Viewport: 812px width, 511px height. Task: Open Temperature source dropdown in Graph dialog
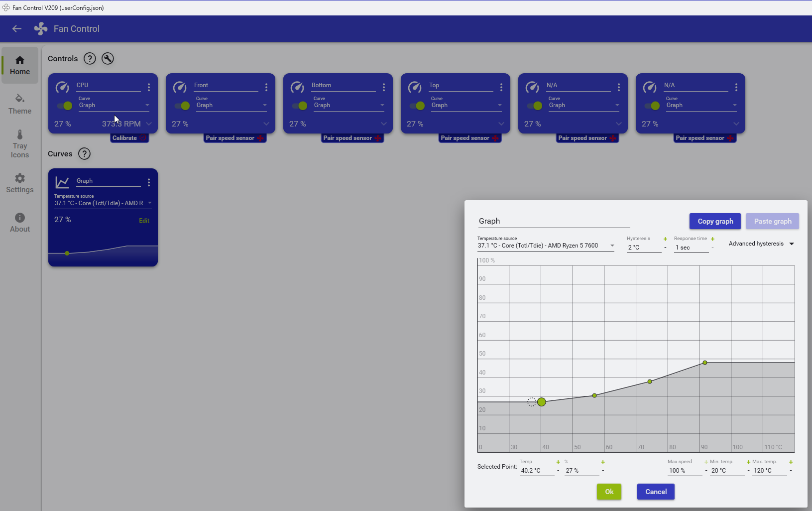(x=546, y=246)
